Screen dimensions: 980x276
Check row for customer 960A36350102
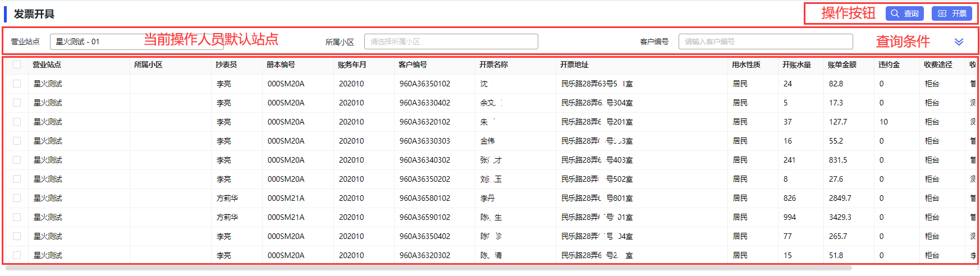click(x=17, y=84)
